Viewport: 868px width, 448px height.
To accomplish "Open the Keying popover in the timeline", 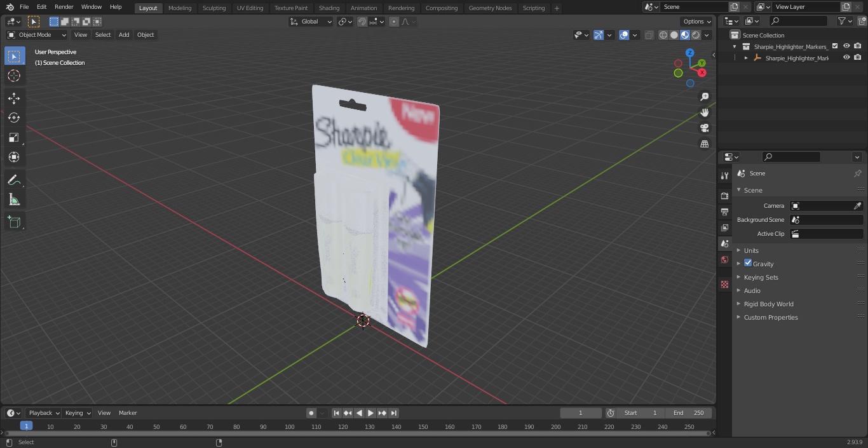I will [78, 413].
